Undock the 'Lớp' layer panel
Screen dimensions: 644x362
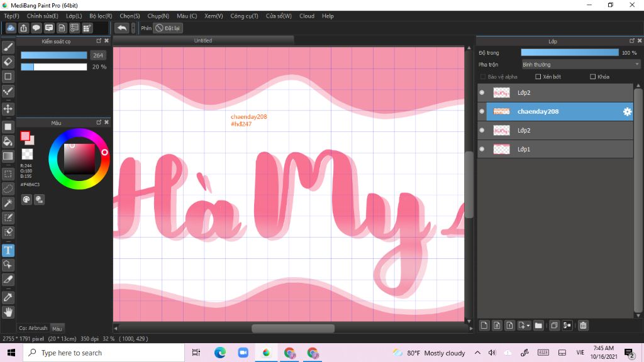[x=631, y=41]
